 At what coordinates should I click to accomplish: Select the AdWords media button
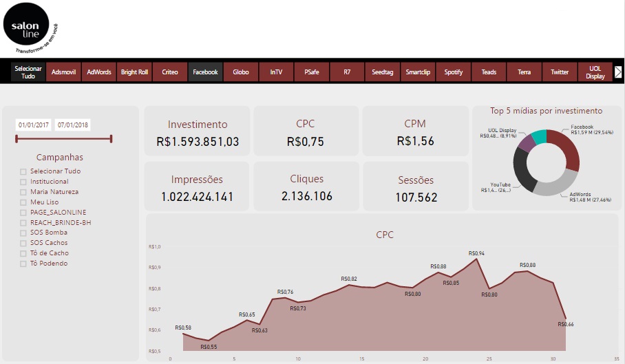pos(99,72)
